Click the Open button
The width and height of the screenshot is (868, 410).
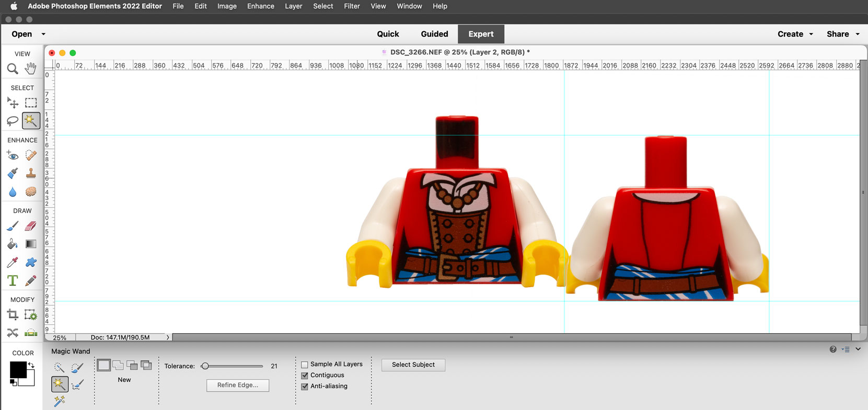point(22,34)
